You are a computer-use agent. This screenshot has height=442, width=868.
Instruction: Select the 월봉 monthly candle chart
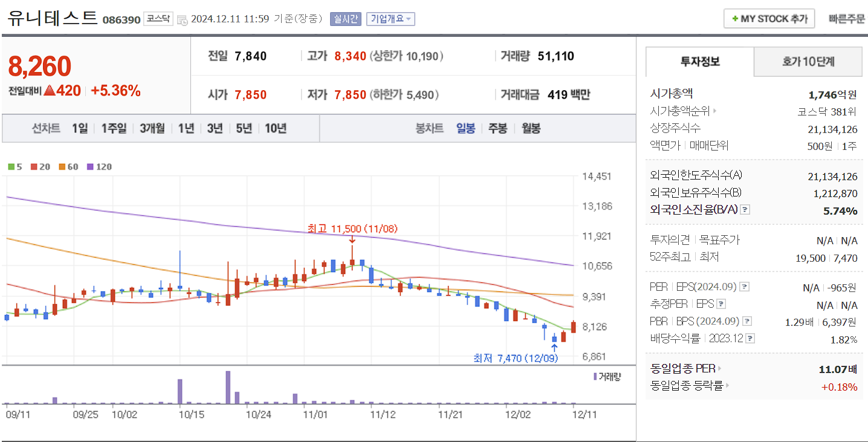tap(531, 128)
